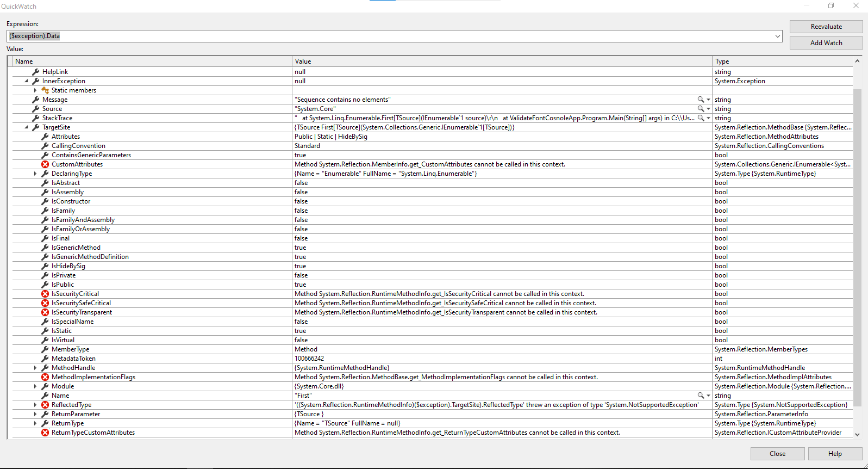Screen dimensions: 868x469
Task: Click the wrench property icon beside HelpLink
Action: pyautogui.click(x=36, y=72)
